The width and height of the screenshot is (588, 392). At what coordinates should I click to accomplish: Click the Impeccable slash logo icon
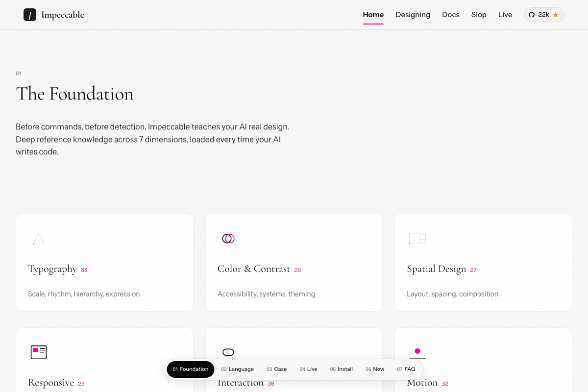(x=30, y=15)
